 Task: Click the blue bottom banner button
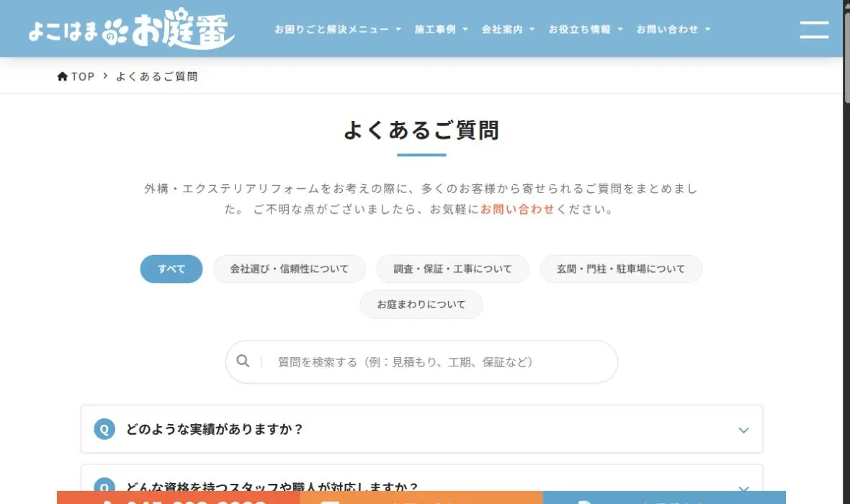pos(664,498)
